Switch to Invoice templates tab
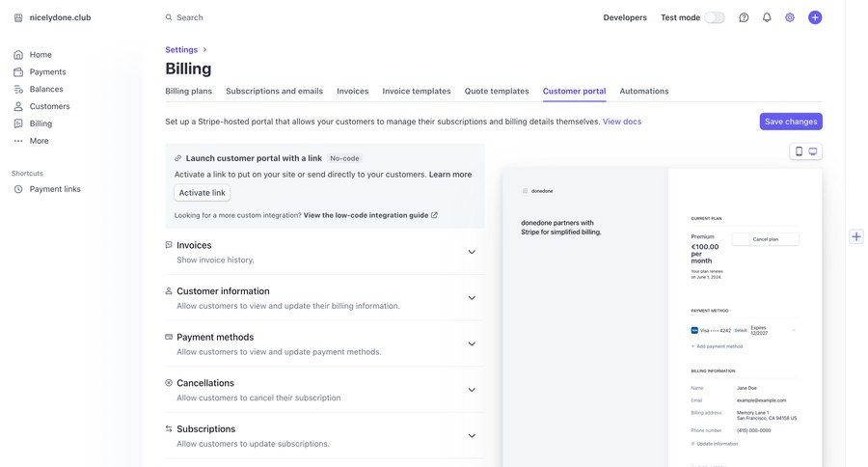This screenshot has height=467, width=868. [x=417, y=91]
